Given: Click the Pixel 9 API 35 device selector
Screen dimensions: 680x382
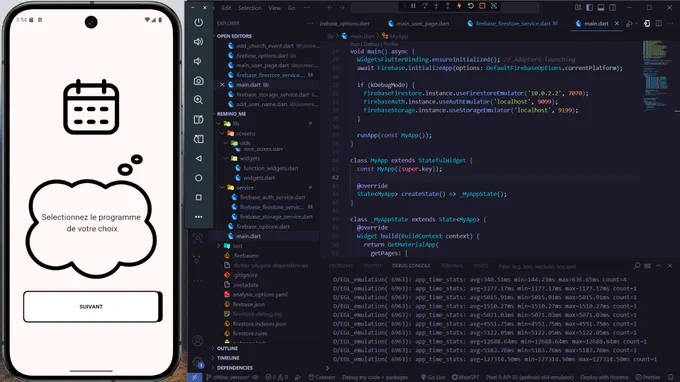Looking at the screenshot, I should click(529, 377).
